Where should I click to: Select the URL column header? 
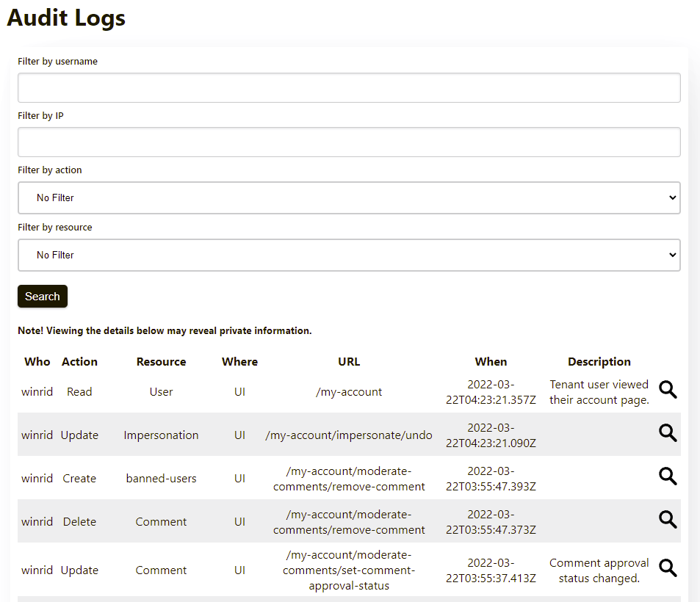[349, 362]
